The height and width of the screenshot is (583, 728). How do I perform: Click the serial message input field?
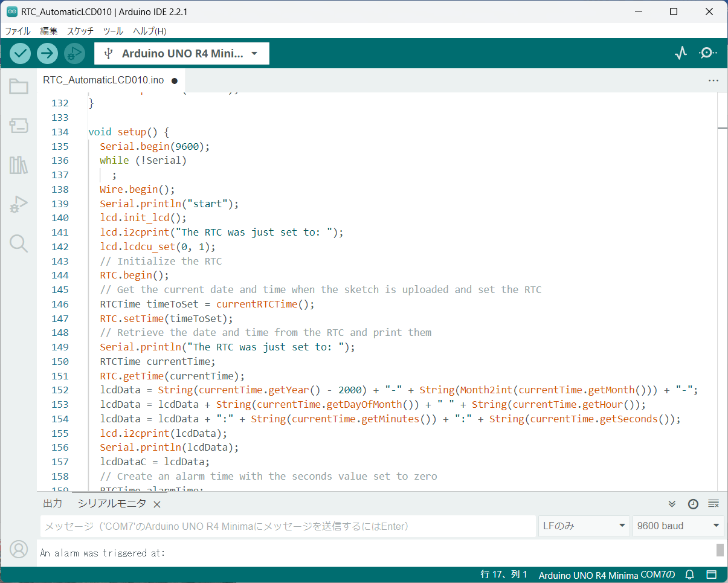coord(288,526)
